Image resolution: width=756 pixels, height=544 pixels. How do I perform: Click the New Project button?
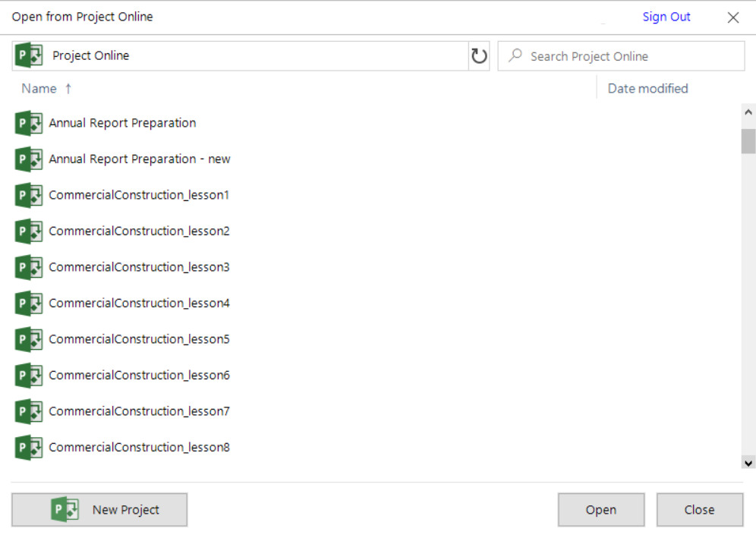[99, 510]
